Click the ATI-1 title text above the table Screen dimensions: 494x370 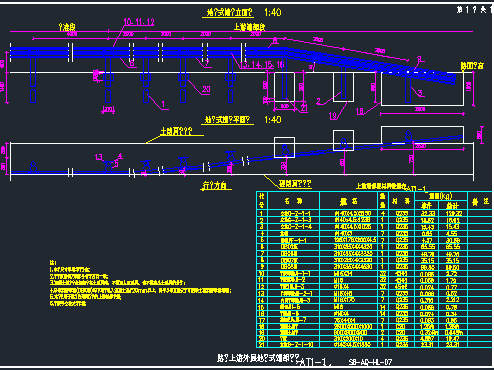tap(417, 189)
